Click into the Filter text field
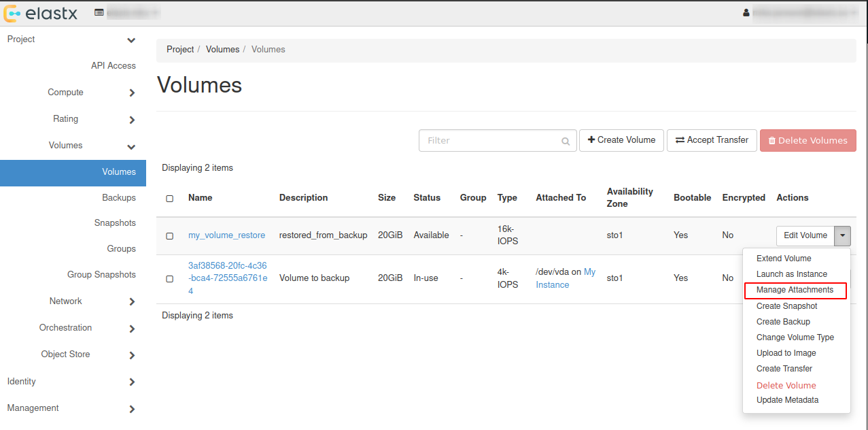The width and height of the screenshot is (868, 430). point(489,141)
